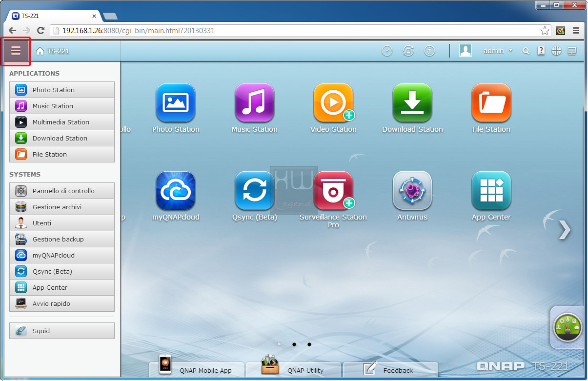
Task: Launch the Qsync (Beta) desktop icon
Action: (255, 191)
